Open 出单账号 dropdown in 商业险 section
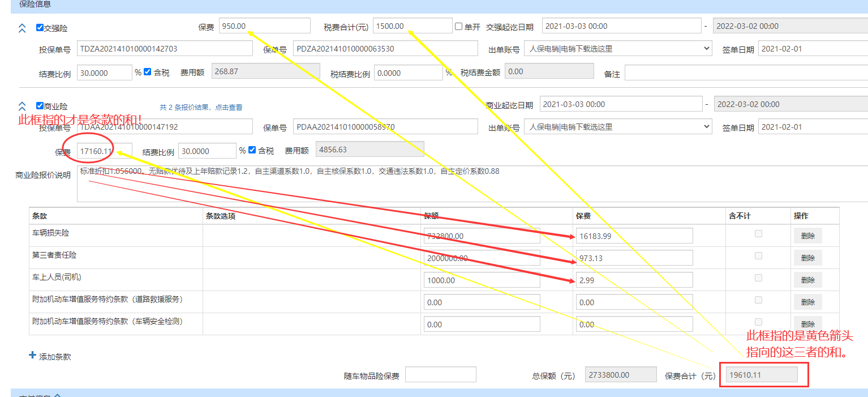The width and height of the screenshot is (868, 397). [618, 127]
